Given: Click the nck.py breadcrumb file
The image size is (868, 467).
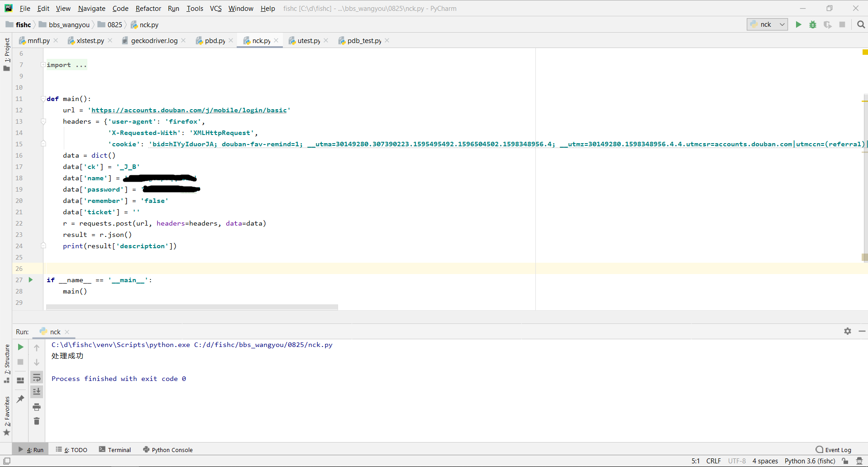Looking at the screenshot, I should [x=144, y=24].
